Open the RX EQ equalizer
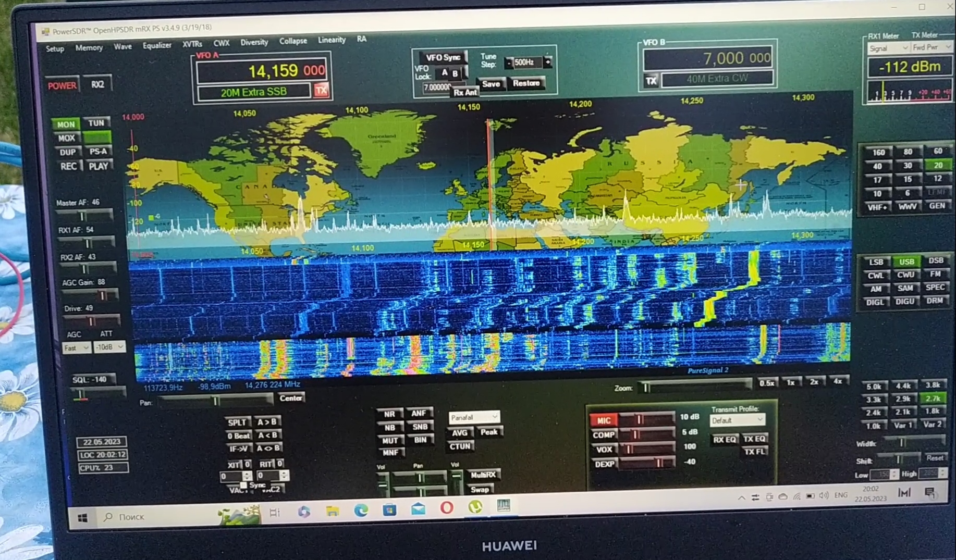 pos(725,440)
